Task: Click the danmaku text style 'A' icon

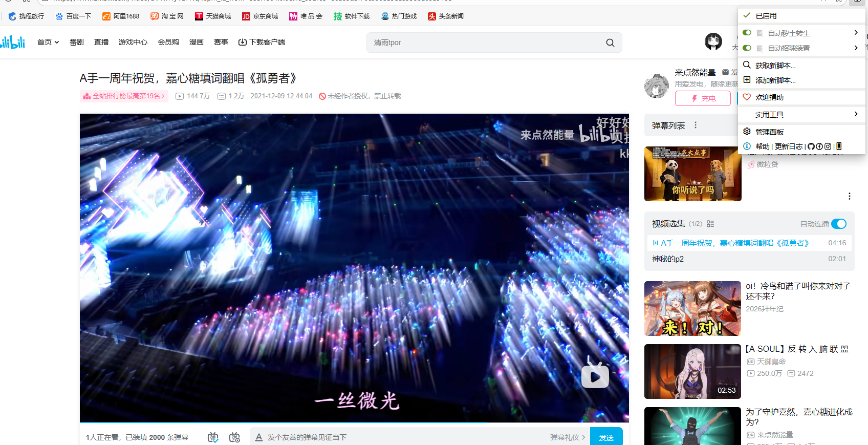Action: pyautogui.click(x=259, y=437)
